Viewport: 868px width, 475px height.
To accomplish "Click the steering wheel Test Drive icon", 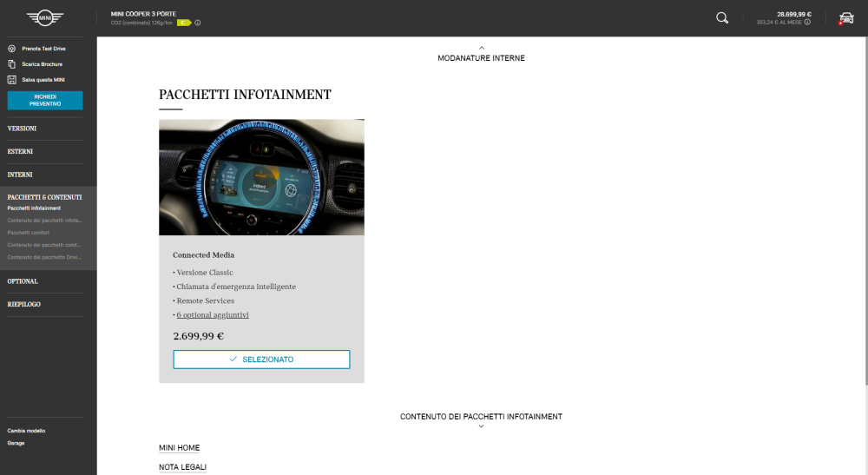I will pos(11,49).
